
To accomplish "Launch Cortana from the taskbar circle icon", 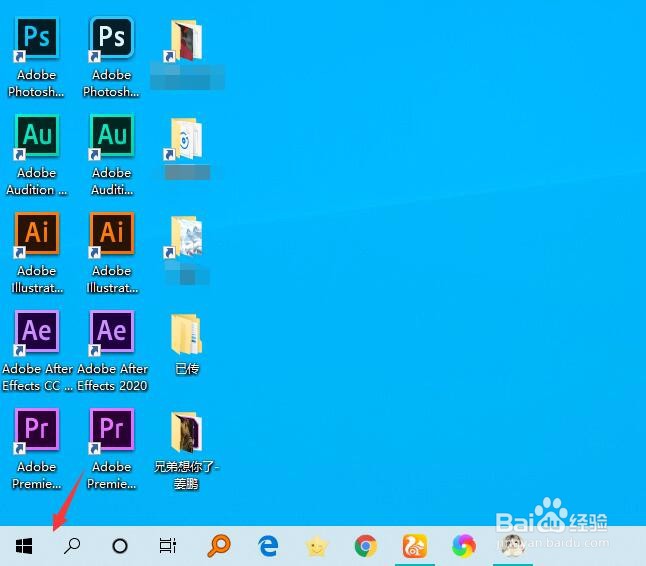I will 120,546.
